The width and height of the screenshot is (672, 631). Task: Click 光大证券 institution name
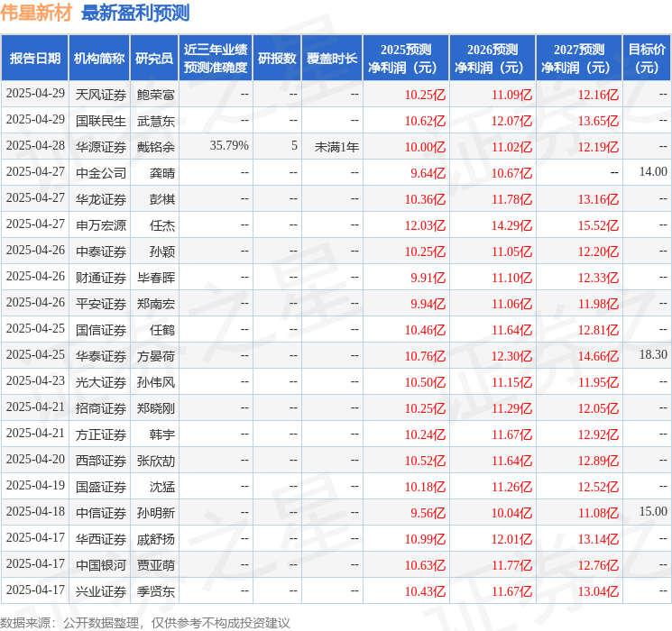(101, 382)
